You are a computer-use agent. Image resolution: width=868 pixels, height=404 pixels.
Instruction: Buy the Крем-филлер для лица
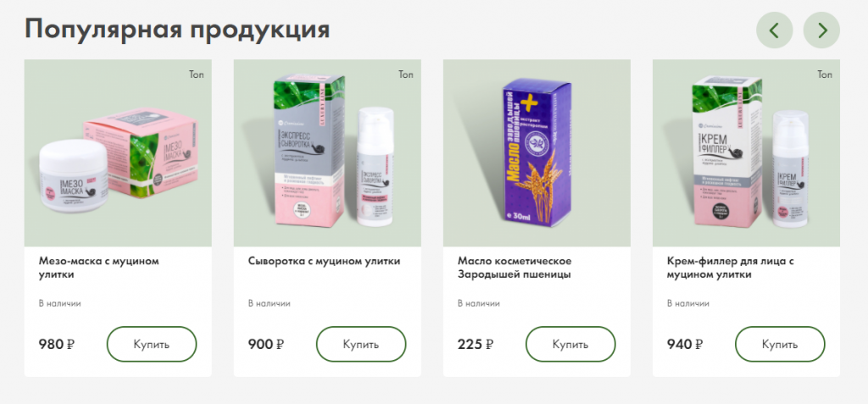pyautogui.click(x=780, y=344)
